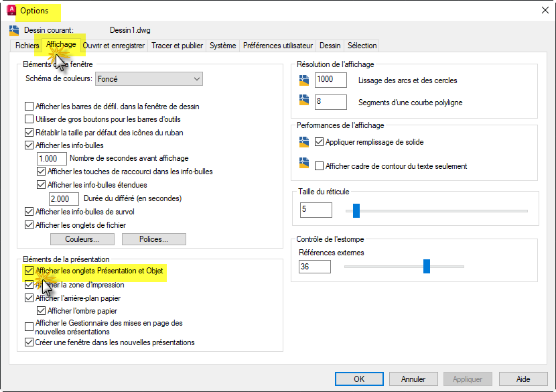Click the AutoCAD logo icon in title bar
Viewport: 556px width, 392px height.
point(11,11)
